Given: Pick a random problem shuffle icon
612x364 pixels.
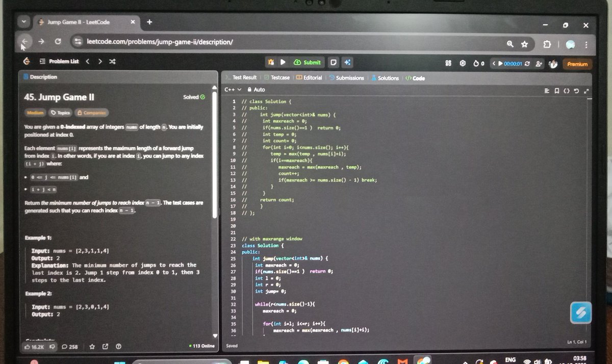Looking at the screenshot, I should click(x=113, y=61).
